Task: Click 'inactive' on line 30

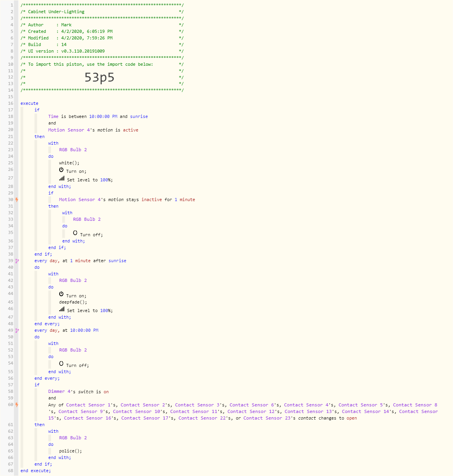Action: click(x=152, y=200)
